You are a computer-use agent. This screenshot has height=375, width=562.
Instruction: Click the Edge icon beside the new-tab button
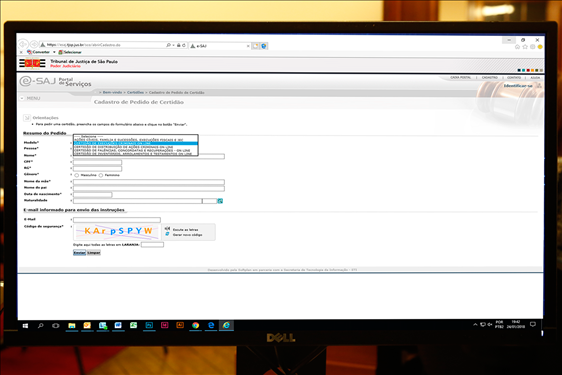pos(264,46)
